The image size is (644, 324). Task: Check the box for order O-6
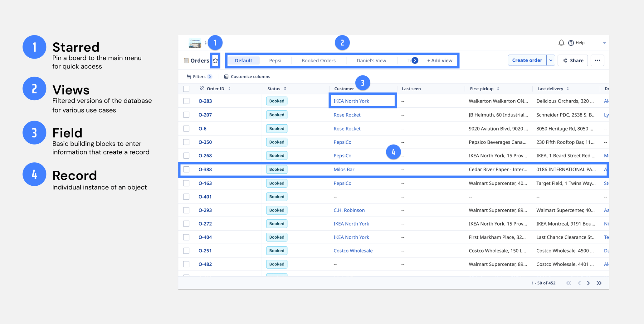tap(186, 128)
